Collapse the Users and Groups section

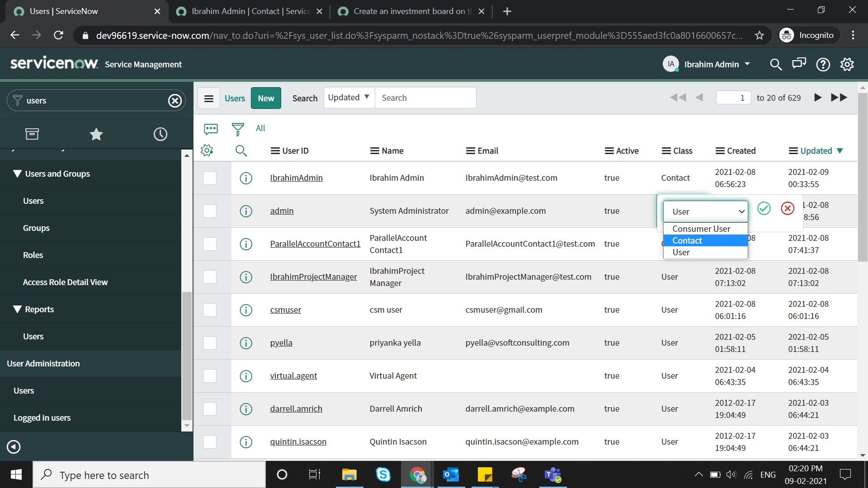[x=17, y=174]
